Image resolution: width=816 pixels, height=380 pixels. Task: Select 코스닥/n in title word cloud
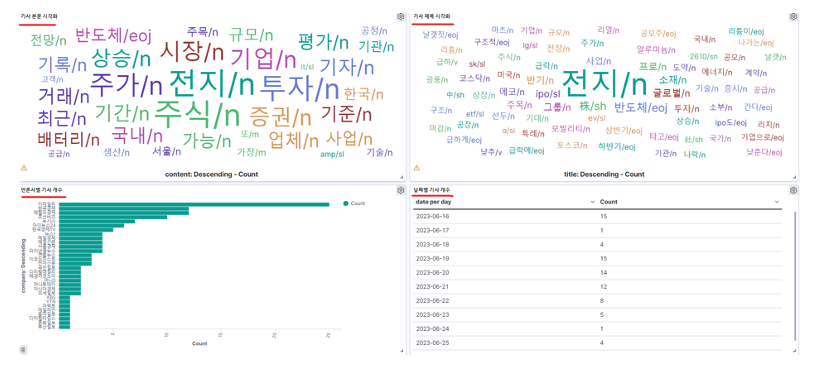click(x=475, y=79)
